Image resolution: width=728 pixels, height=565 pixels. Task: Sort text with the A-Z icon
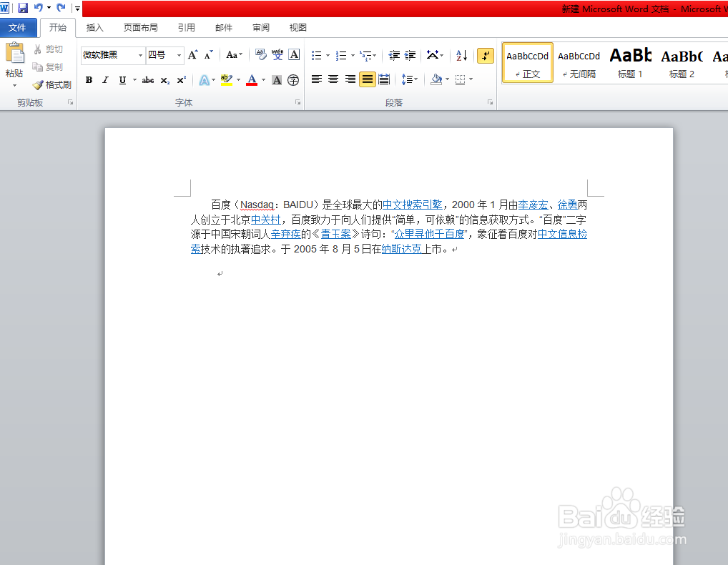461,56
